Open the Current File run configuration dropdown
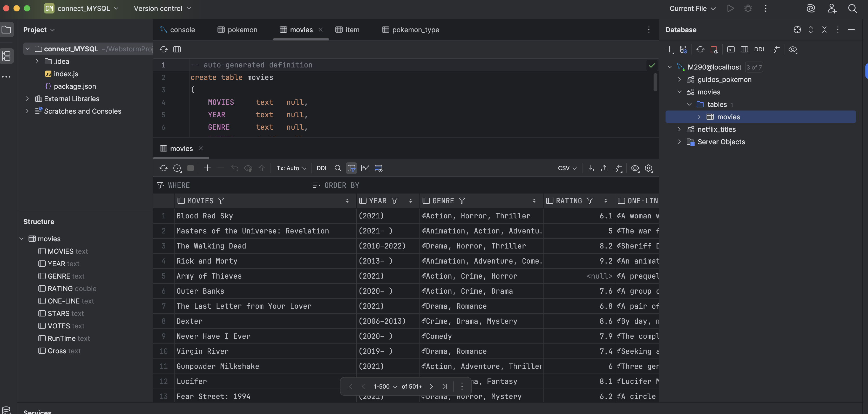Viewport: 868px width, 414px height. pos(693,8)
